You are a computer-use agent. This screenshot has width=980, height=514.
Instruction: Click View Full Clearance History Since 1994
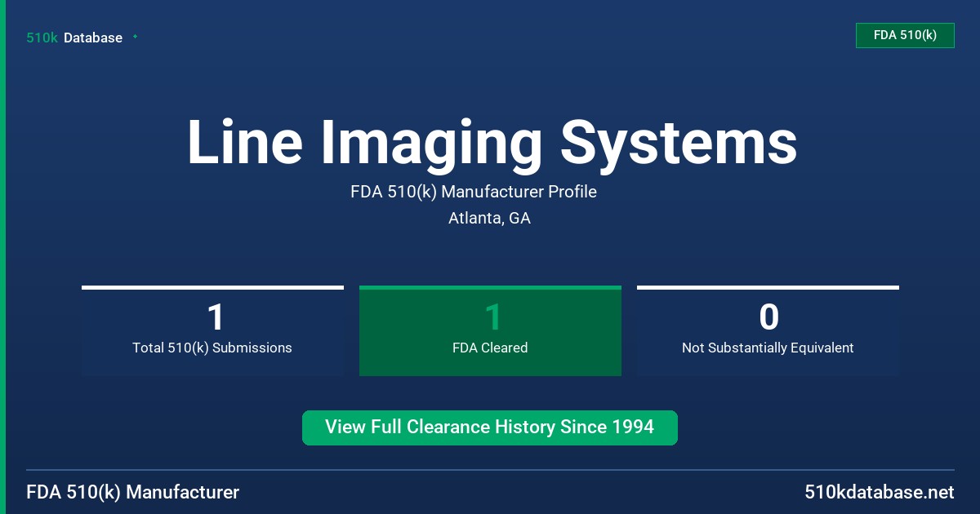[x=490, y=428]
